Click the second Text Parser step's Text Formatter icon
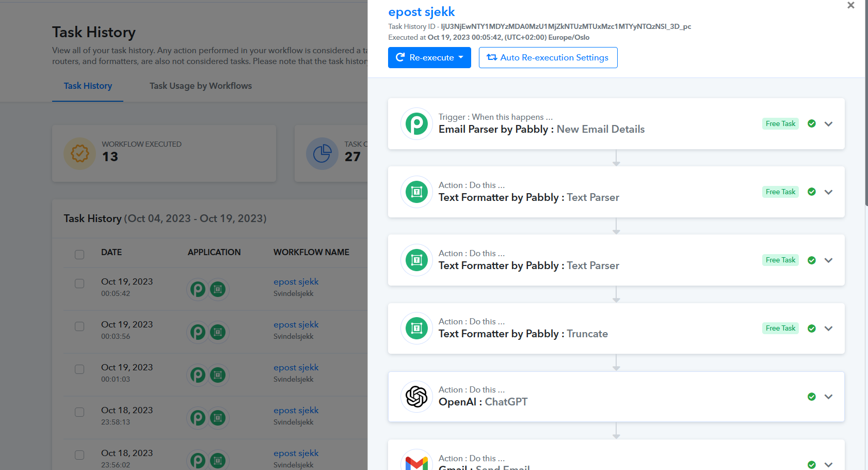The width and height of the screenshot is (868, 470). pos(416,260)
